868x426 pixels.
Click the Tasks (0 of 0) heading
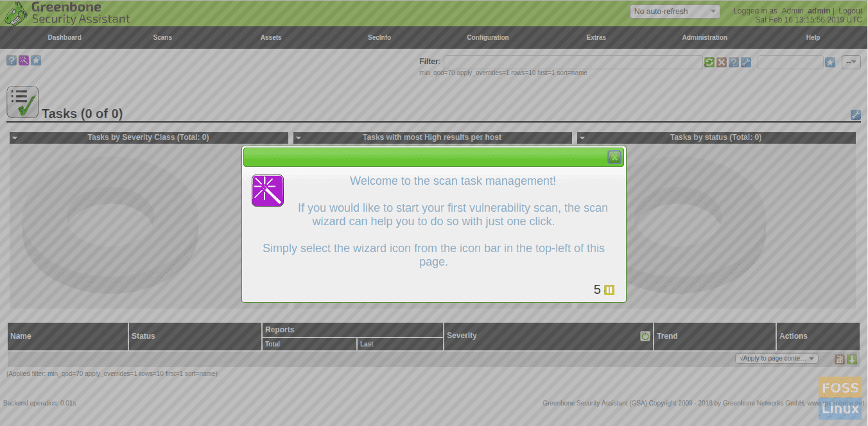coord(82,114)
